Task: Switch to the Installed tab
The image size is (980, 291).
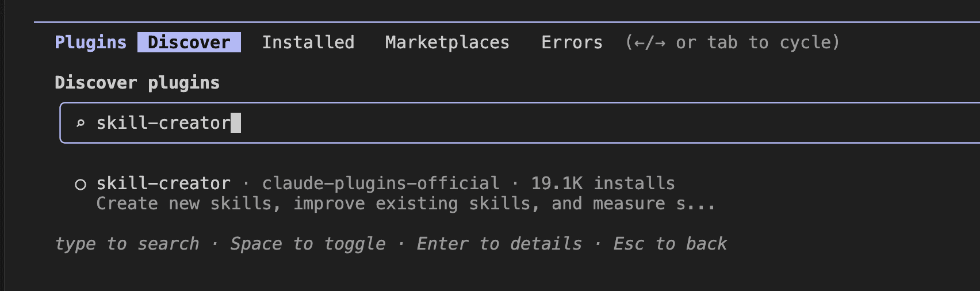Action: coord(308,43)
